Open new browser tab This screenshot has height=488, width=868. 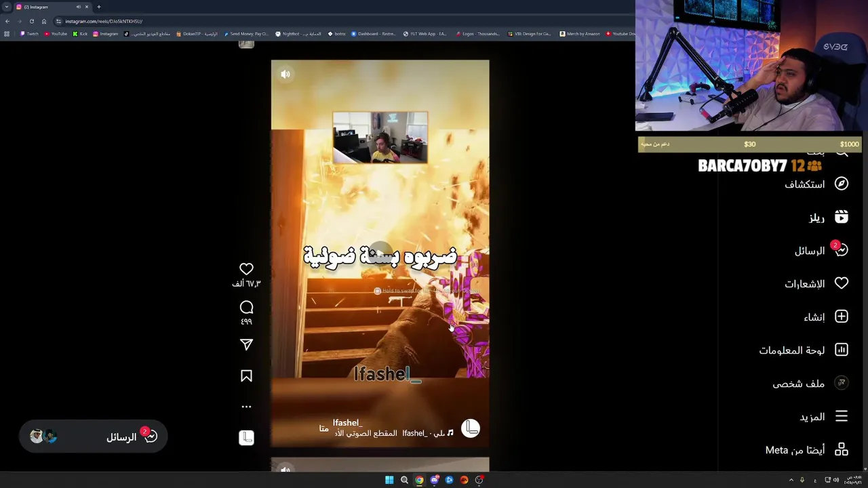98,7
